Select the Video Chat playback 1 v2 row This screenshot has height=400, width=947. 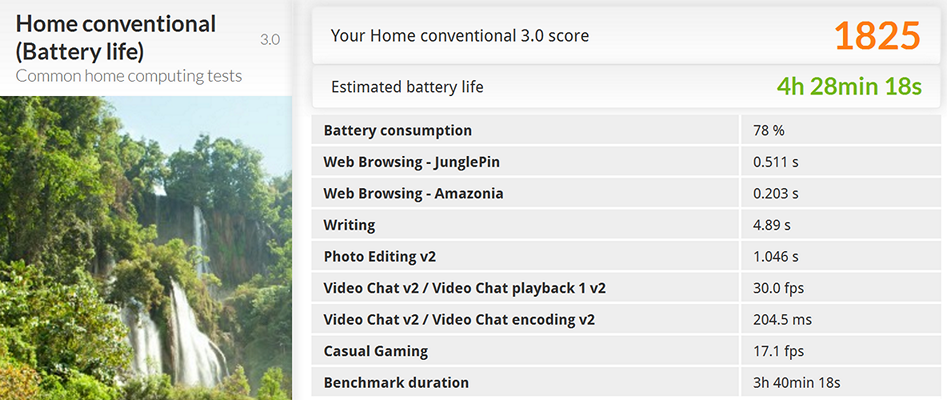(x=464, y=288)
